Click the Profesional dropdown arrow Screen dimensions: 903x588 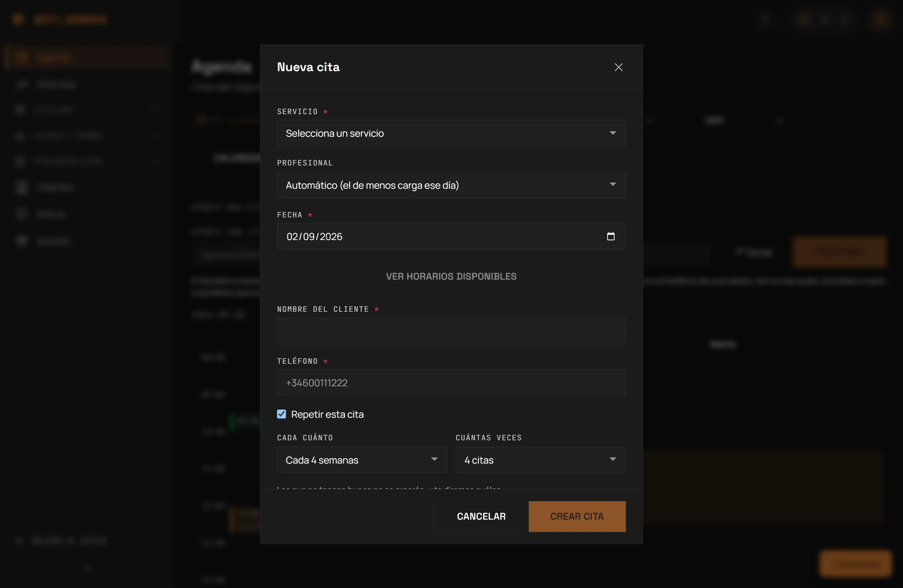pos(612,185)
